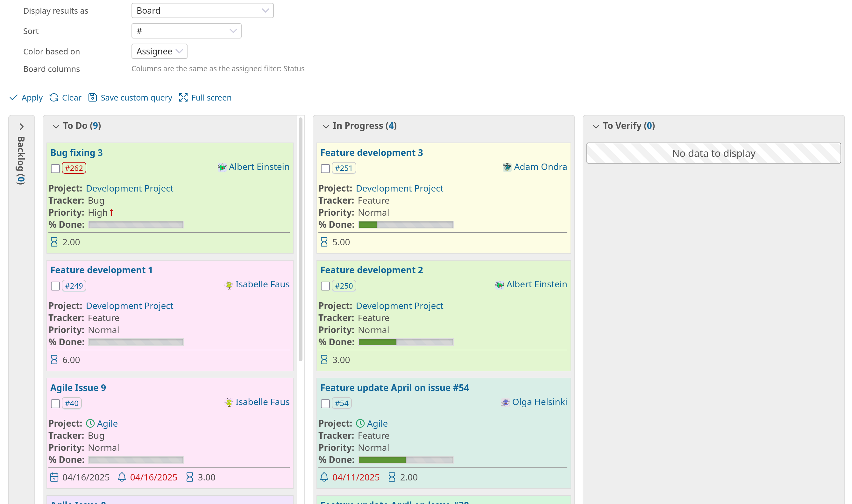
Task: Click Adam Ondra's avatar icon
Action: click(507, 167)
